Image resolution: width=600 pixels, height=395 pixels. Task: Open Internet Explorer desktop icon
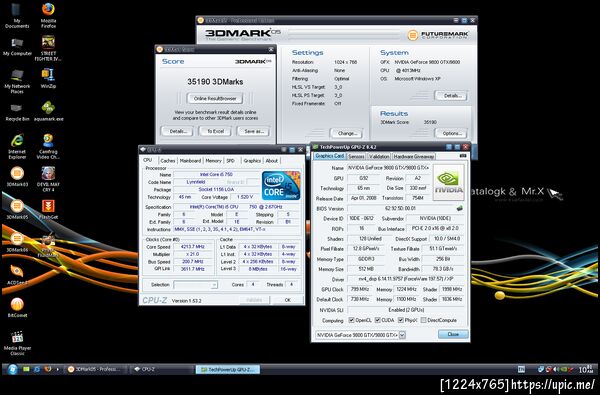(17, 146)
